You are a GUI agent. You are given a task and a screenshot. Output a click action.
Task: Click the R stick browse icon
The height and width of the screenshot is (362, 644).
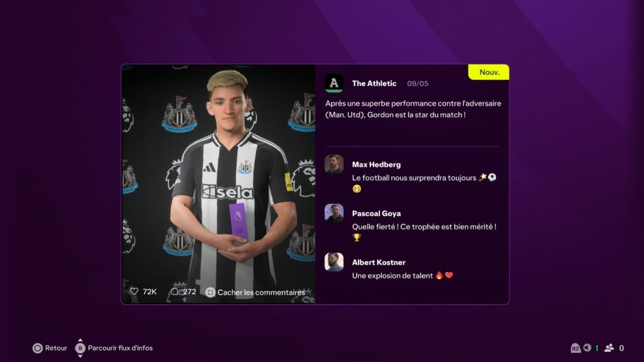tap(80, 348)
